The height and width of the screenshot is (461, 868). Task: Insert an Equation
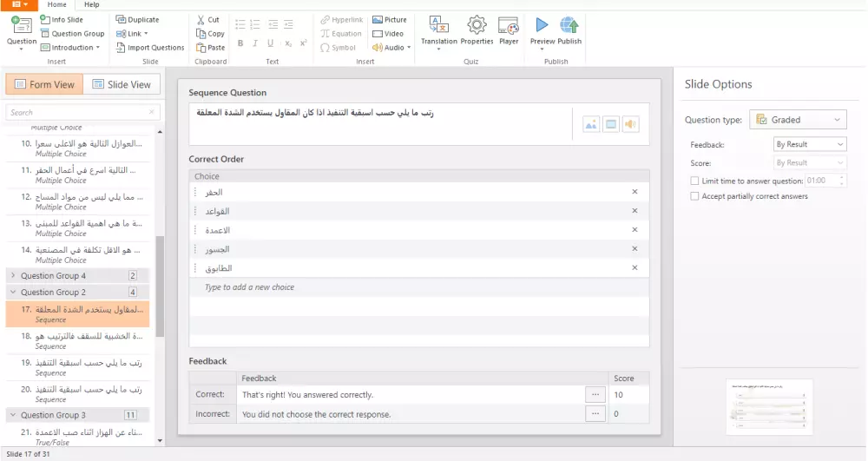pyautogui.click(x=341, y=33)
